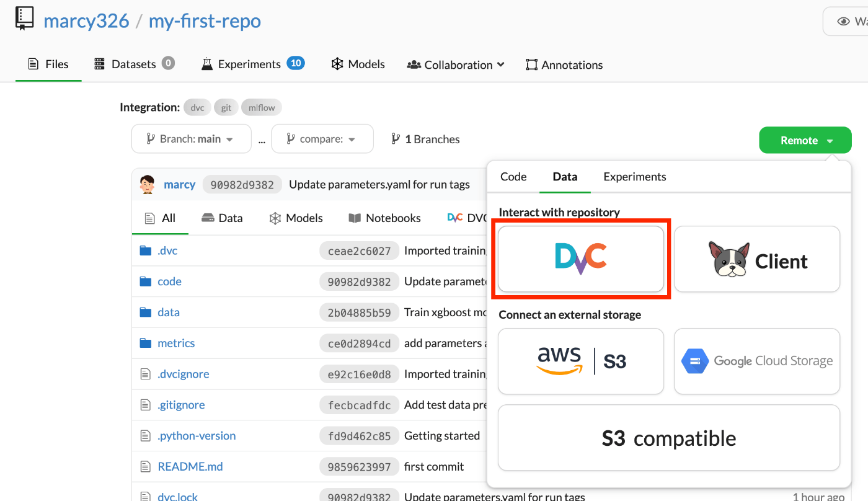Click commit hash e92c16e0d8 in .dvcignore row
This screenshot has width=868, height=501.
[359, 374]
